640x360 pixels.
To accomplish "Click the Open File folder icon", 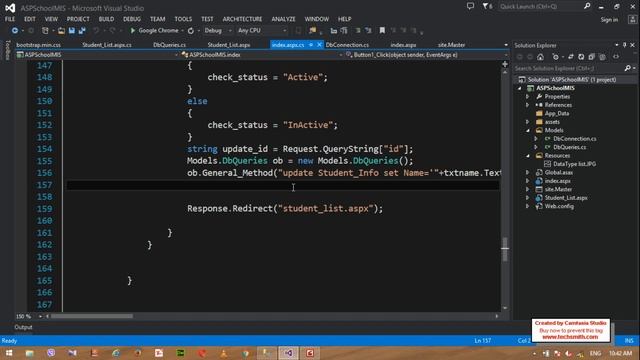I will pos(61,31).
